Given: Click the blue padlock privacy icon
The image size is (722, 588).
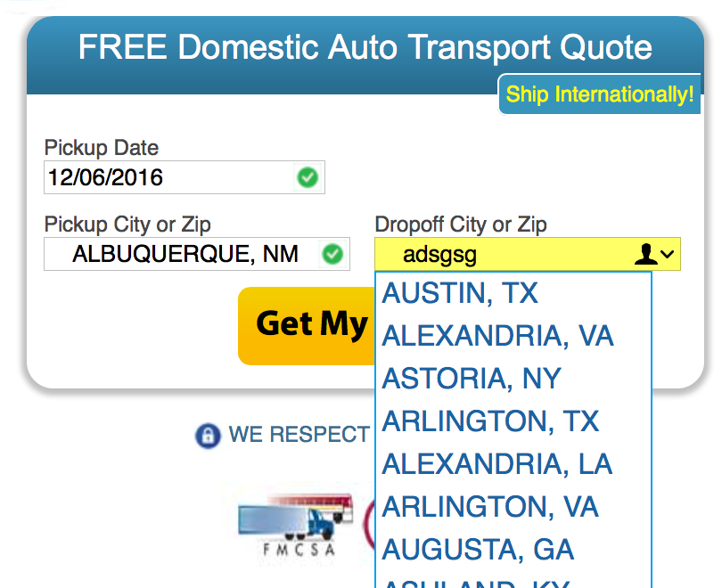Looking at the screenshot, I should (207, 436).
